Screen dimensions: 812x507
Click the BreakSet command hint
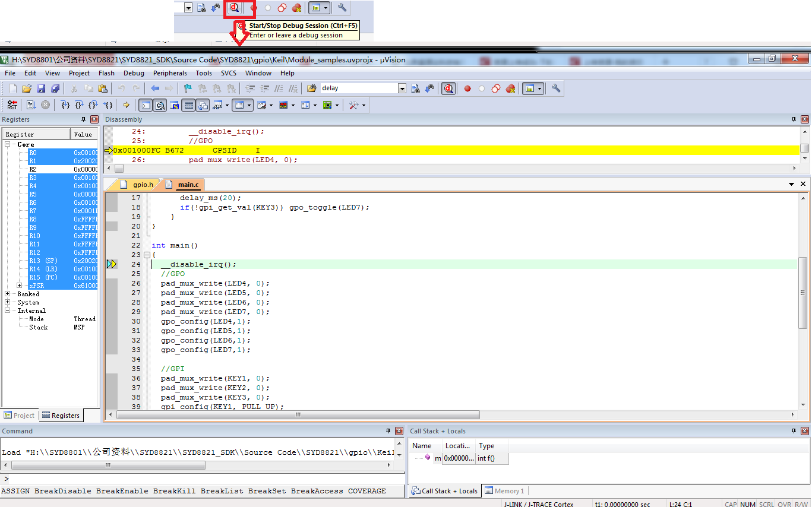(x=267, y=491)
